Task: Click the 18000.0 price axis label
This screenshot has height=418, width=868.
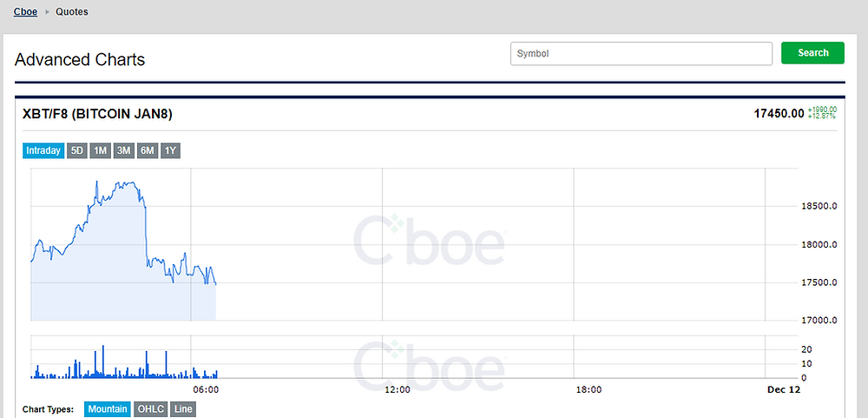Action: point(819,244)
